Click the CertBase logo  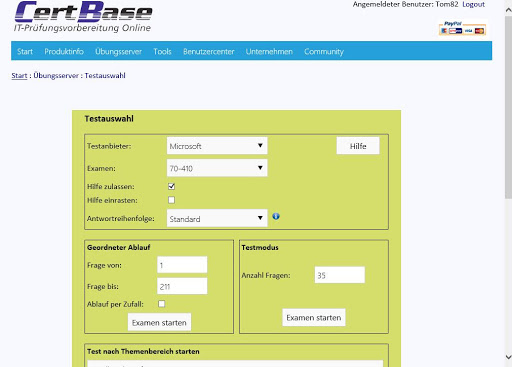click(83, 17)
